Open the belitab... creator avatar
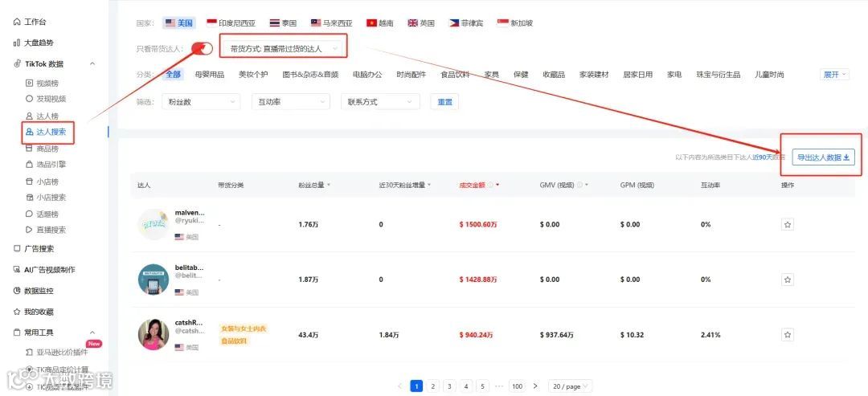Screen dimensions: 868x396 click(x=154, y=280)
